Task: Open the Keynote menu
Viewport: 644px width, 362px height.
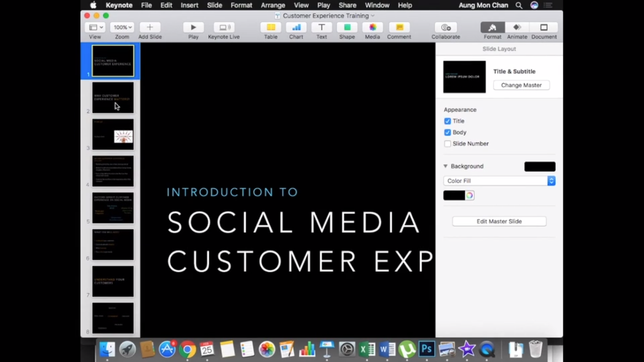Action: coord(119,5)
